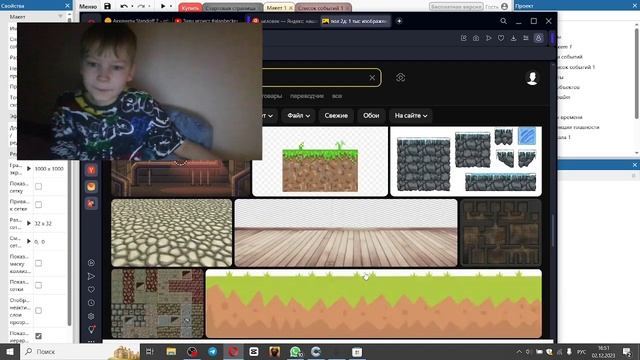The image size is (640, 360).
Task: Click the Свежие filter button
Action: pos(336,116)
